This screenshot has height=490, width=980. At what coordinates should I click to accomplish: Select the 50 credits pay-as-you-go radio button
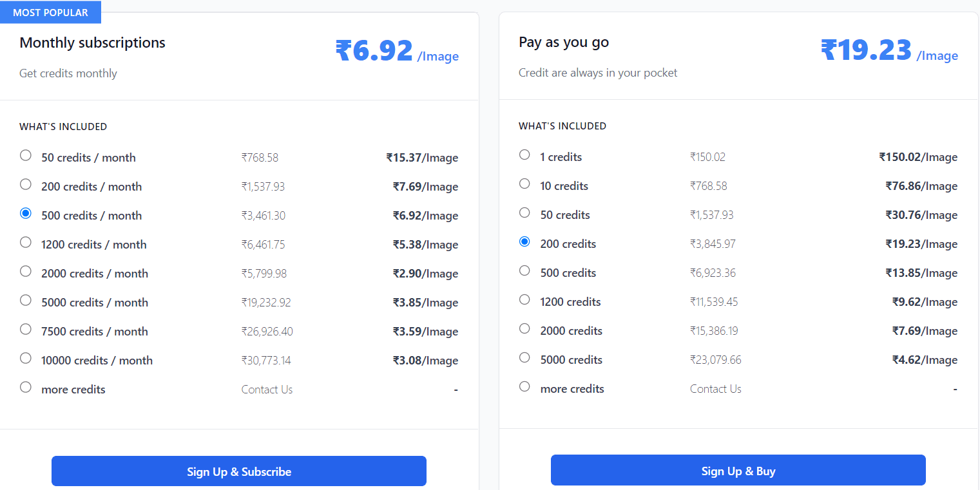click(524, 212)
